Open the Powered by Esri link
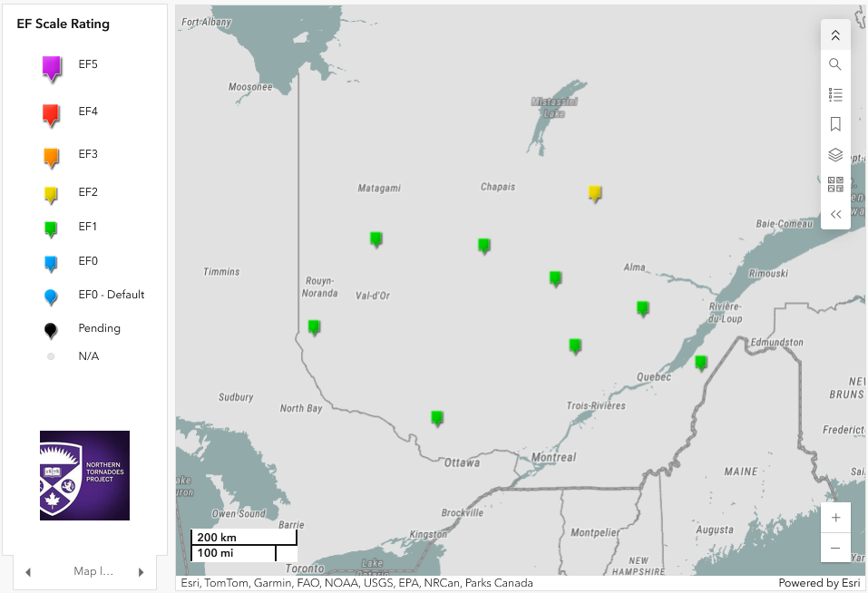Screen dimensions: 868x593 [818, 583]
